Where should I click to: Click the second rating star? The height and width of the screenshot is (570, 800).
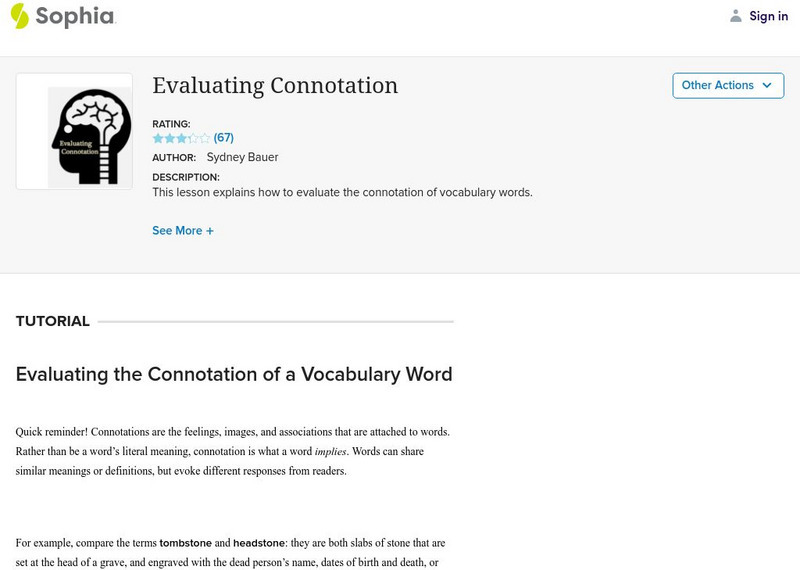pyautogui.click(x=169, y=138)
